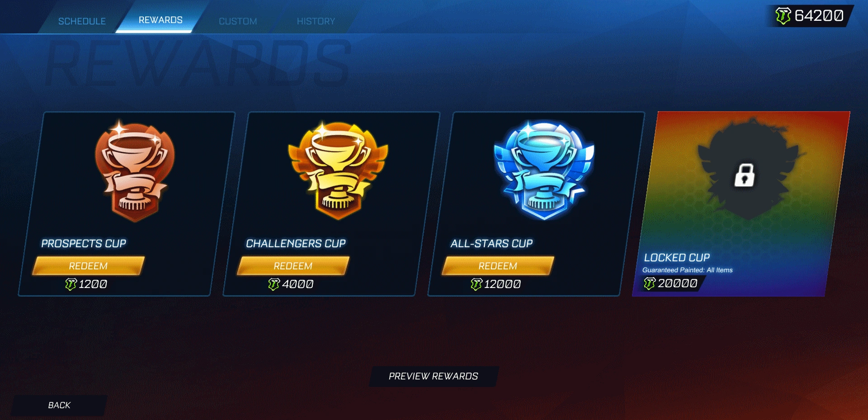Redeem the All-Stars Cup reward
Viewport: 868px width, 420px height.
[x=498, y=266]
